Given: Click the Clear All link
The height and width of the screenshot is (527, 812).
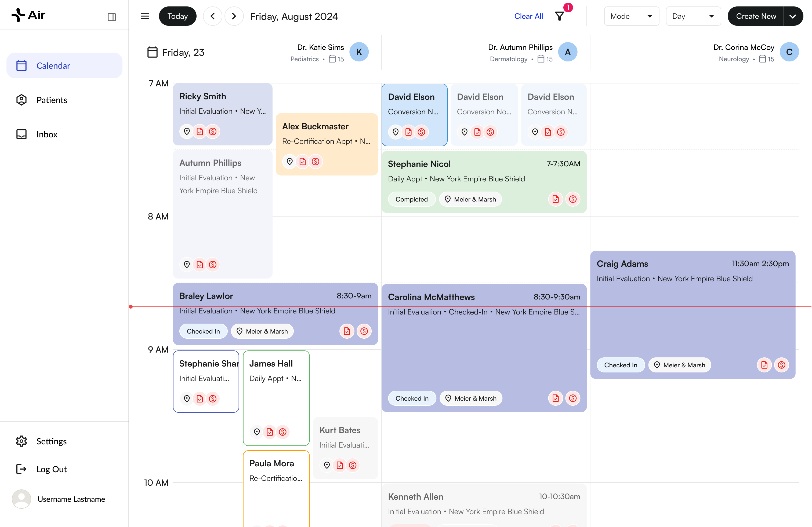Looking at the screenshot, I should pyautogui.click(x=528, y=16).
